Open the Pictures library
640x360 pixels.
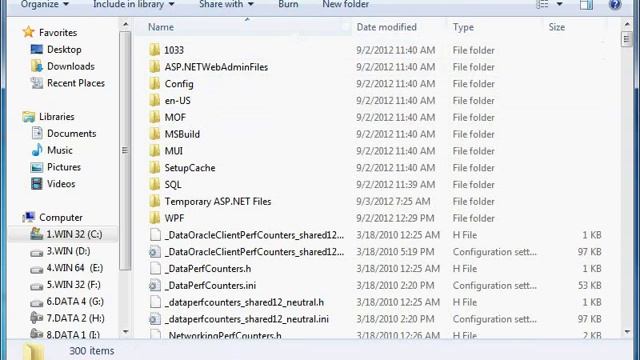click(x=64, y=167)
